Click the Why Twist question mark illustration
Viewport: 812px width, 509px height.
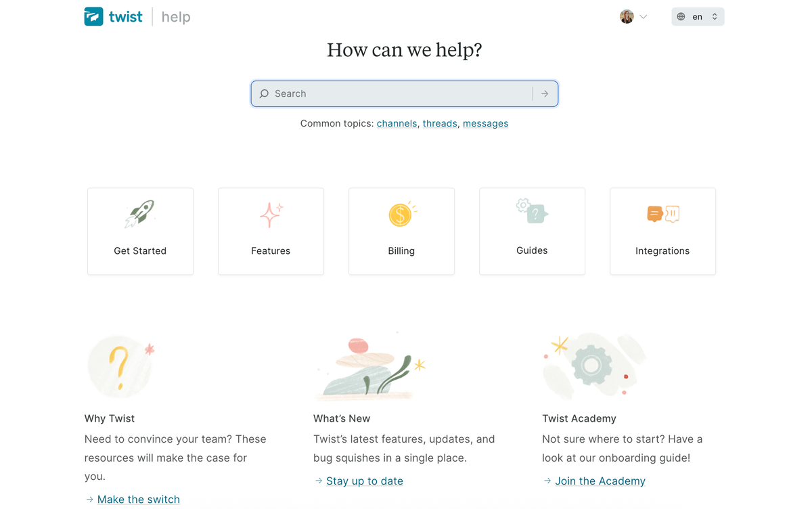pos(120,367)
